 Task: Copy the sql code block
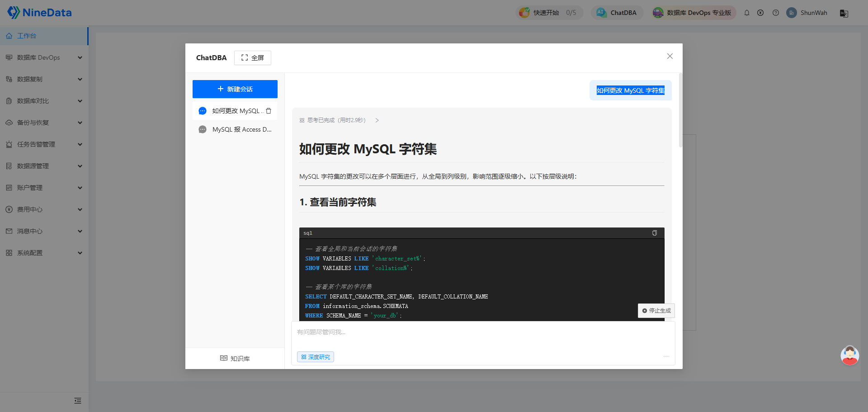tap(654, 233)
